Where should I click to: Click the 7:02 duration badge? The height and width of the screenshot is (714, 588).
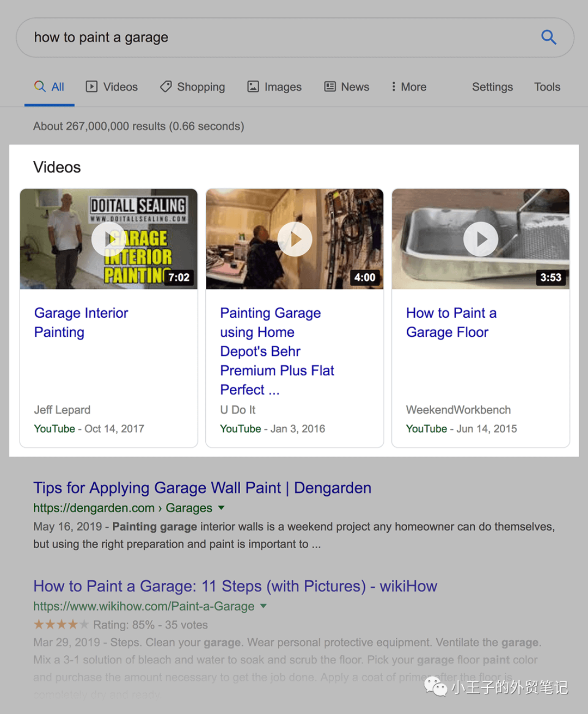coord(179,278)
